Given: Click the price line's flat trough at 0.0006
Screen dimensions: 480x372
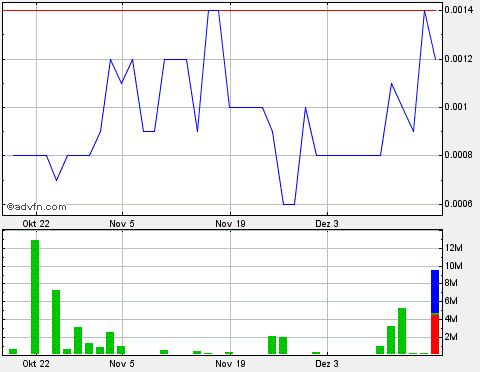Looking at the screenshot, I should [289, 204].
